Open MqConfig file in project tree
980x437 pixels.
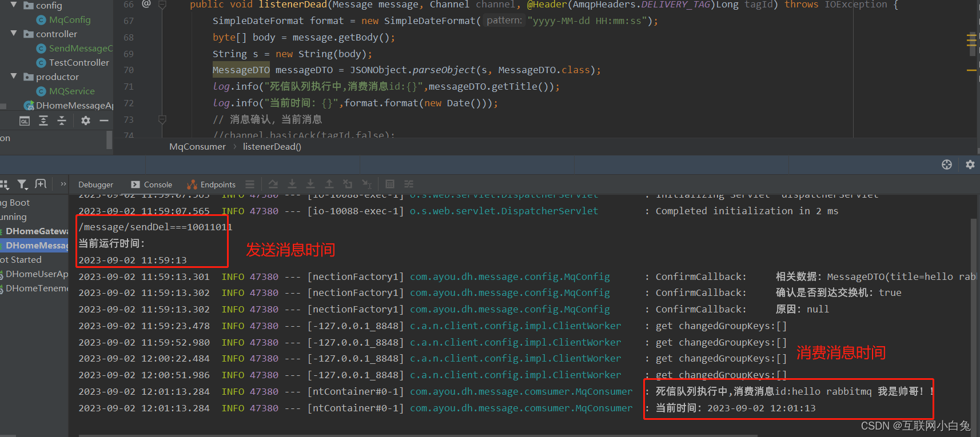(70, 20)
